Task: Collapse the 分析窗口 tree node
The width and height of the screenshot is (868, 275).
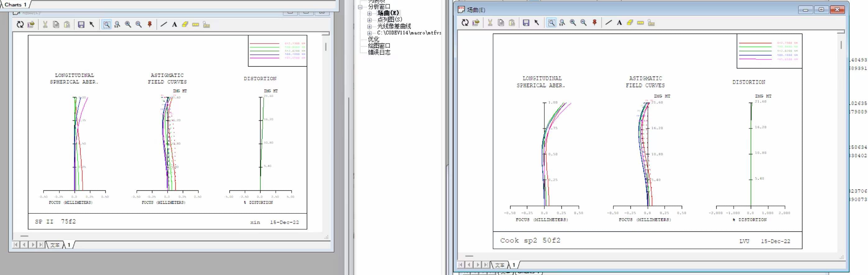Action: [x=360, y=7]
